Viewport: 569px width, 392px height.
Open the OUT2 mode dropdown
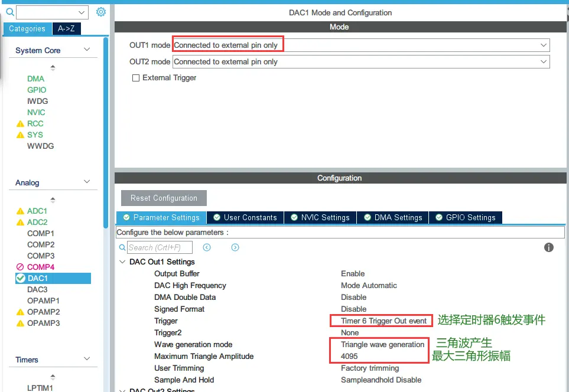(543, 62)
